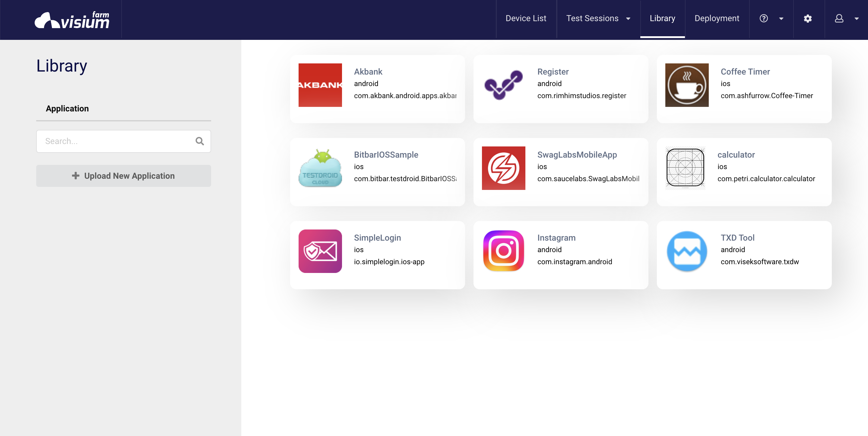Open the Testdroid Cloud BitbarIOSSample icon
868x436 pixels.
[x=320, y=168]
